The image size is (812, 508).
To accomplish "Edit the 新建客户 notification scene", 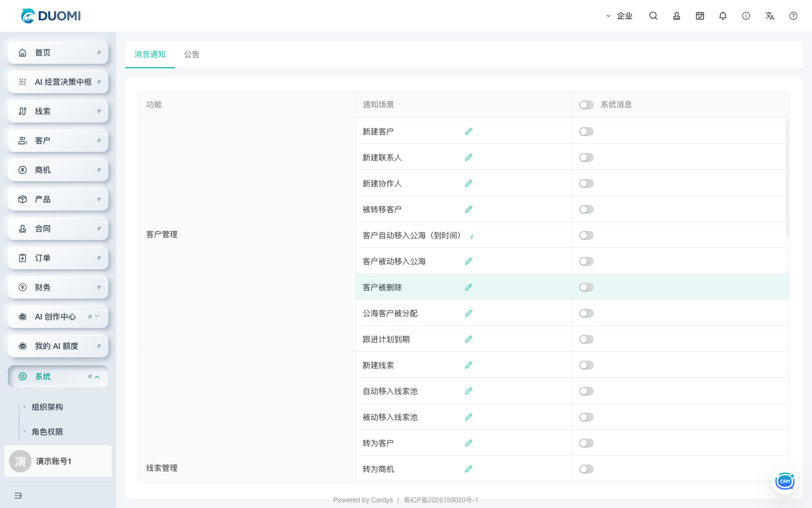I will (469, 132).
